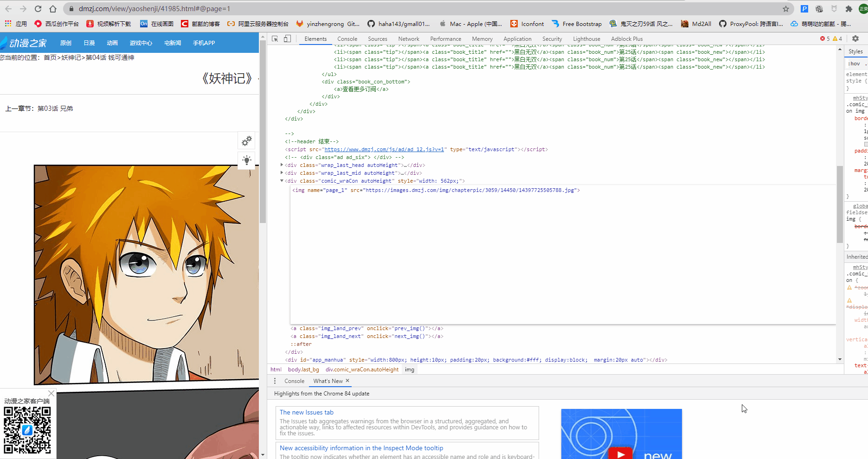Image resolution: width=868 pixels, height=459 pixels.
Task: Open 动画 in site navigation
Action: coord(112,43)
